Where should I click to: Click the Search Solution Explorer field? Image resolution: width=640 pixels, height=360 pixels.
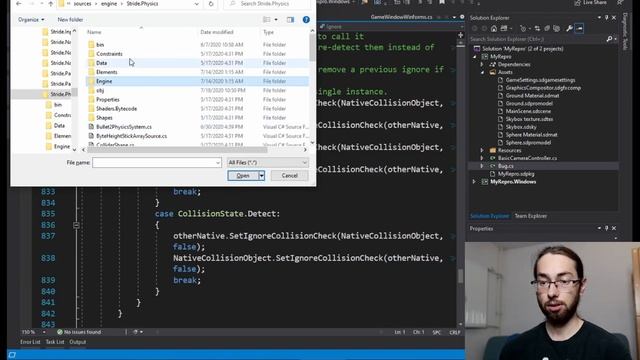pos(537,39)
